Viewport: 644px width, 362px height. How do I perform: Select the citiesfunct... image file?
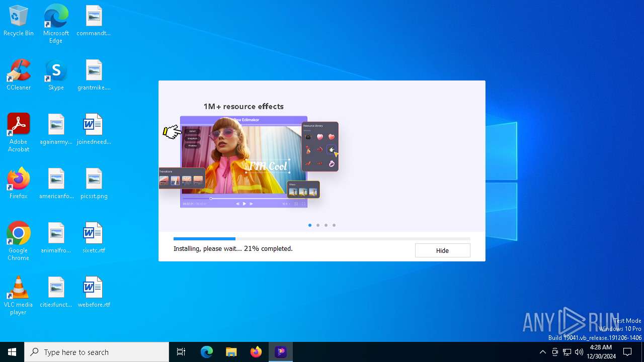pos(56,293)
